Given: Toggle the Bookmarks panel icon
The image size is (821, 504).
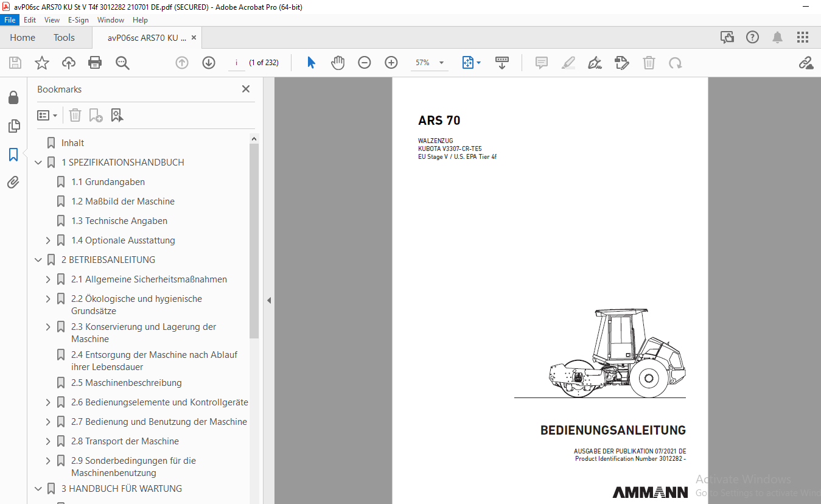Looking at the screenshot, I should (13, 155).
